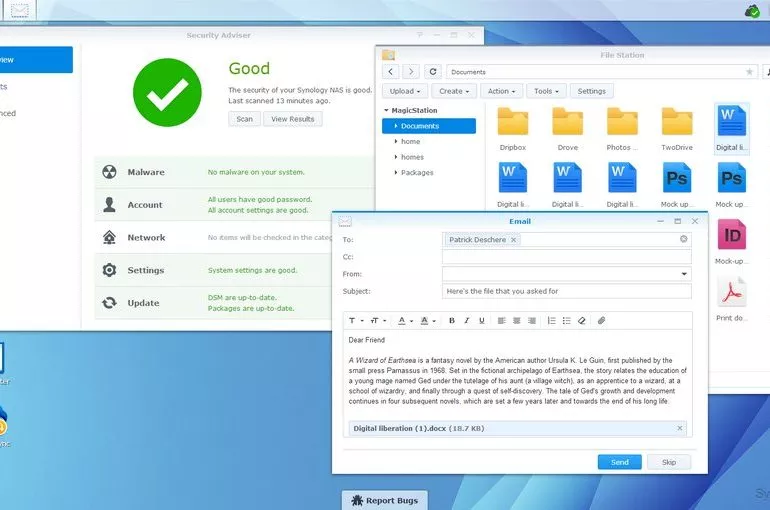Go back in File Station
The image size is (770, 510).
pyautogui.click(x=390, y=72)
